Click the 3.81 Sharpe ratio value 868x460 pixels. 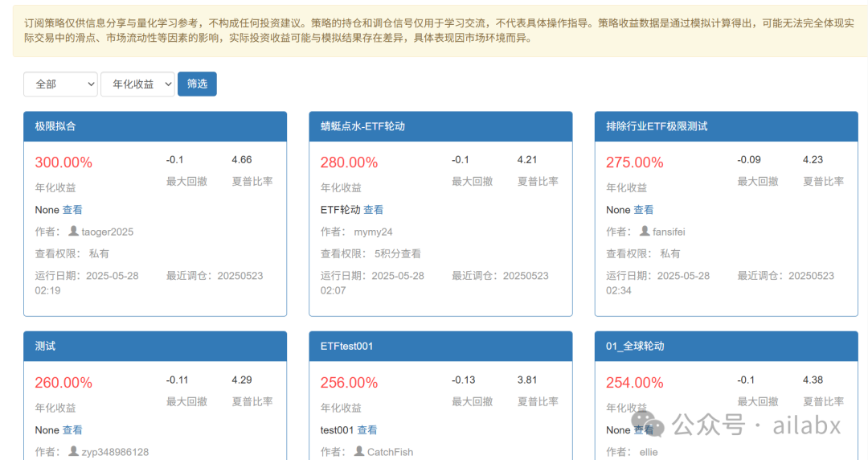tap(527, 380)
